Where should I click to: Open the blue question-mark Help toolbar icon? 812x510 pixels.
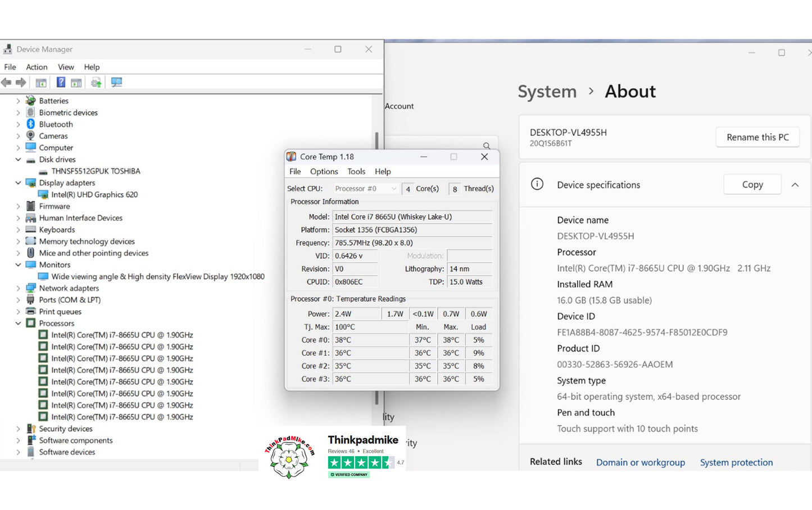pyautogui.click(x=61, y=83)
